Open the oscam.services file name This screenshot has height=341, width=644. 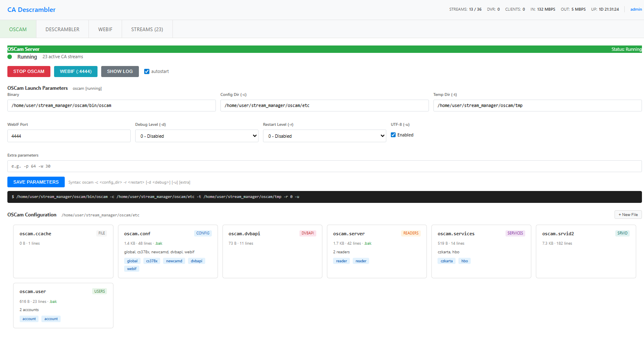coord(456,234)
